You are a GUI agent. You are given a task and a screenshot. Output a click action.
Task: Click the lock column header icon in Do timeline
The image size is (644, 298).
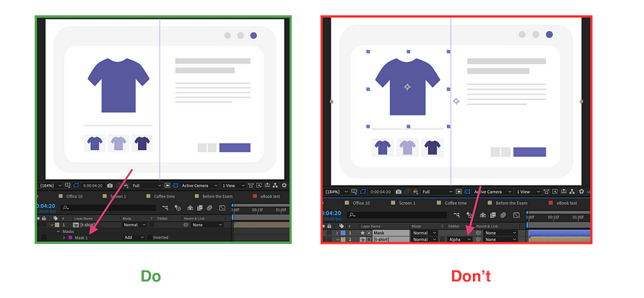point(44,219)
